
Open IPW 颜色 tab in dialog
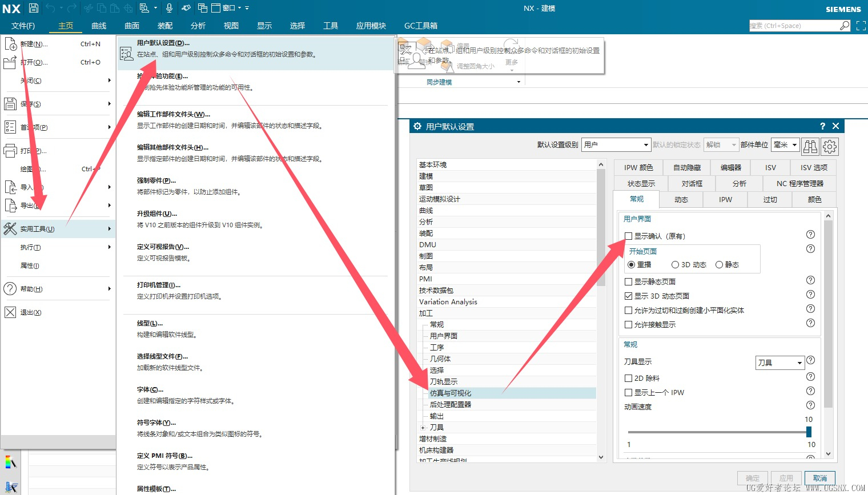tap(638, 167)
